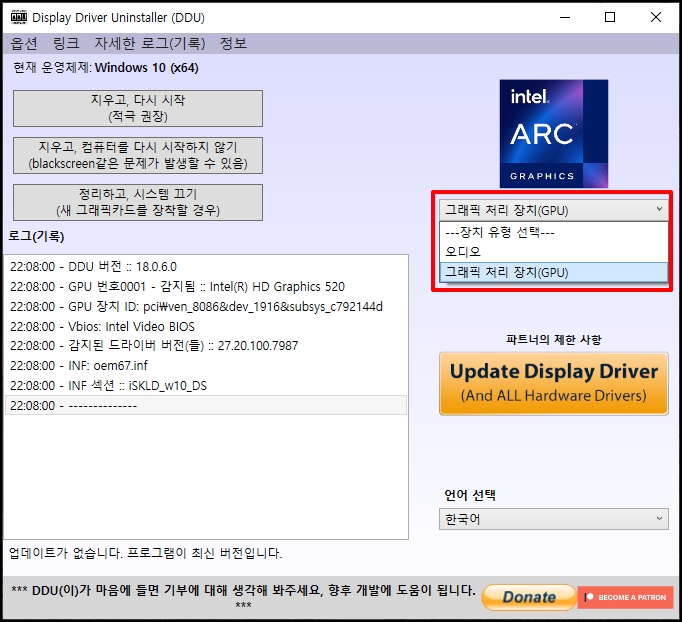Click the Become a Patron button
Screen dimensions: 682x622
point(625,597)
